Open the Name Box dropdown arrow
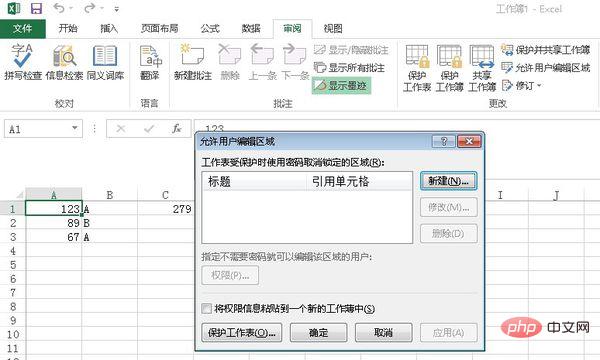This screenshot has height=360, width=600. (75, 128)
